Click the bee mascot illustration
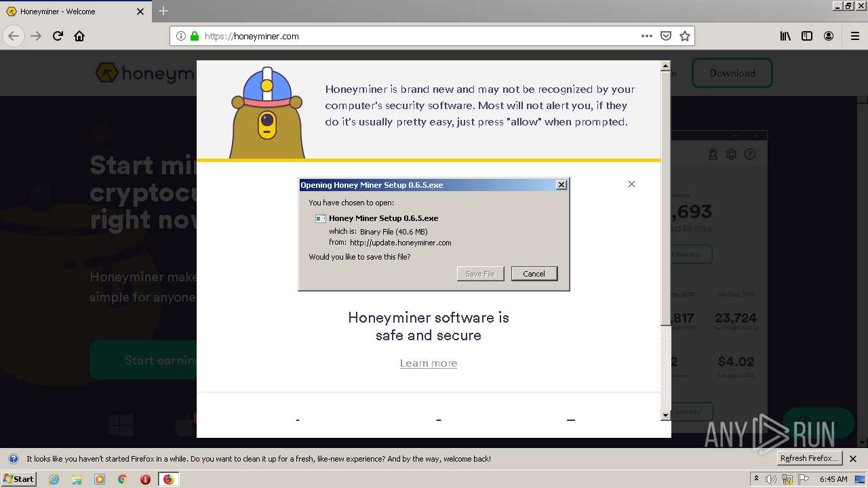868x488 pixels. tap(267, 113)
